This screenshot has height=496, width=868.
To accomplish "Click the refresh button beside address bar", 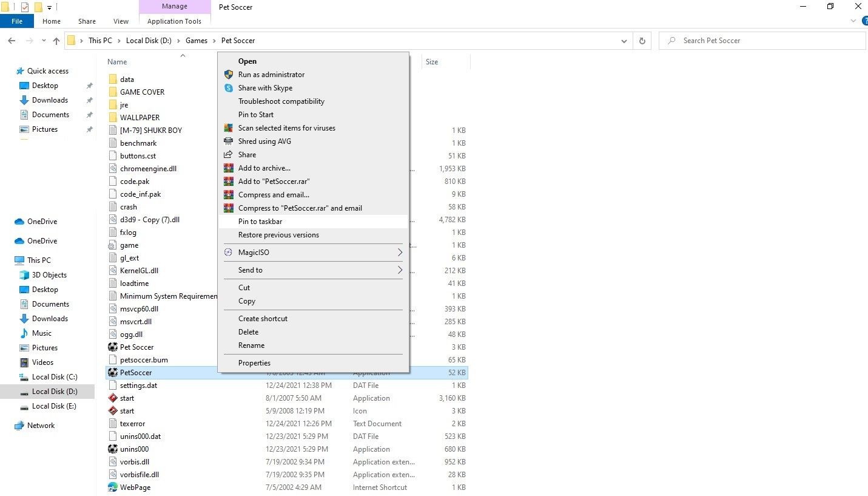I will tap(642, 41).
